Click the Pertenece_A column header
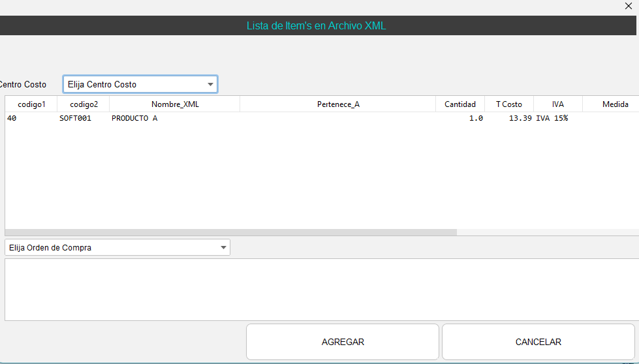The height and width of the screenshot is (364, 639). (338, 104)
